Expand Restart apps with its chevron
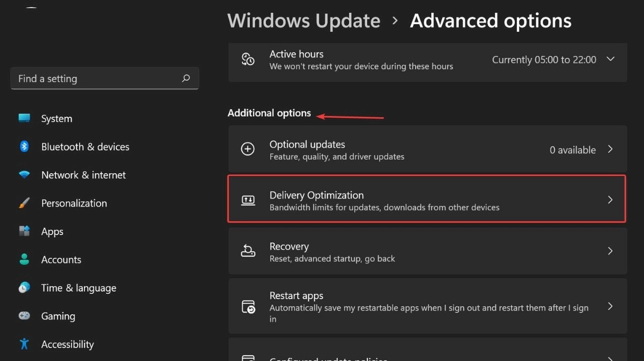This screenshot has height=361, width=644. (x=610, y=306)
